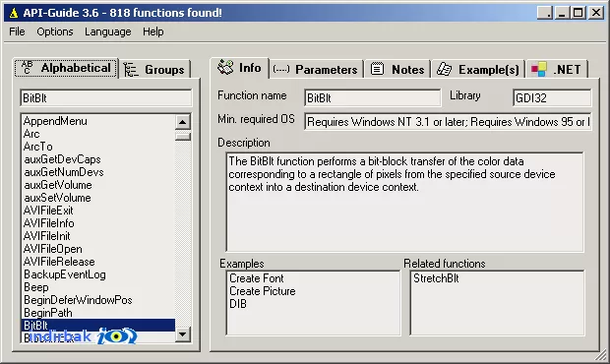
Task: Select ArcTo in the function list
Action: [x=98, y=147]
